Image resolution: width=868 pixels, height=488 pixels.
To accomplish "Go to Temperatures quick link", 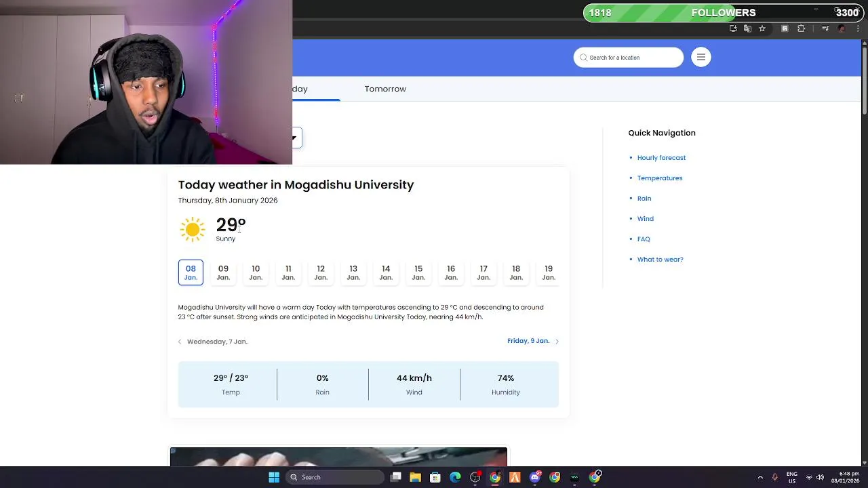I will (660, 178).
